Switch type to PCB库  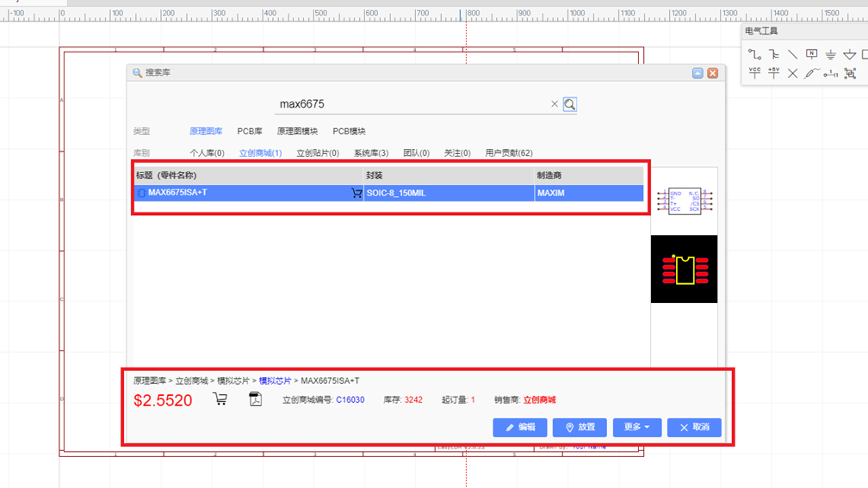pos(250,131)
